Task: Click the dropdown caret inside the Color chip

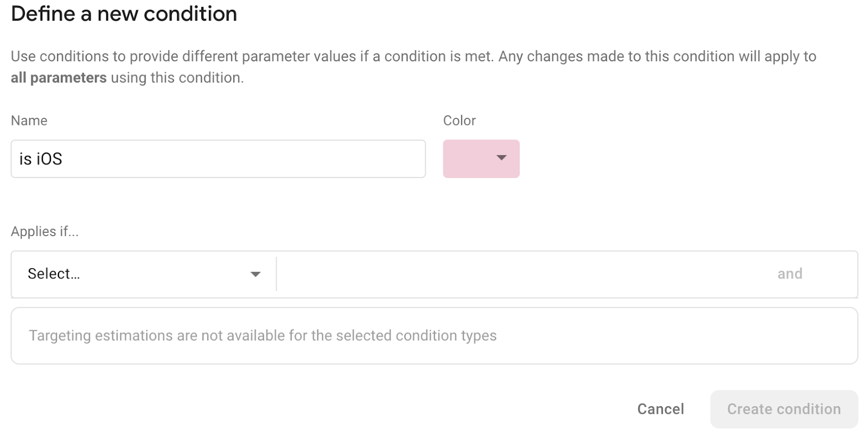Action: coord(501,159)
